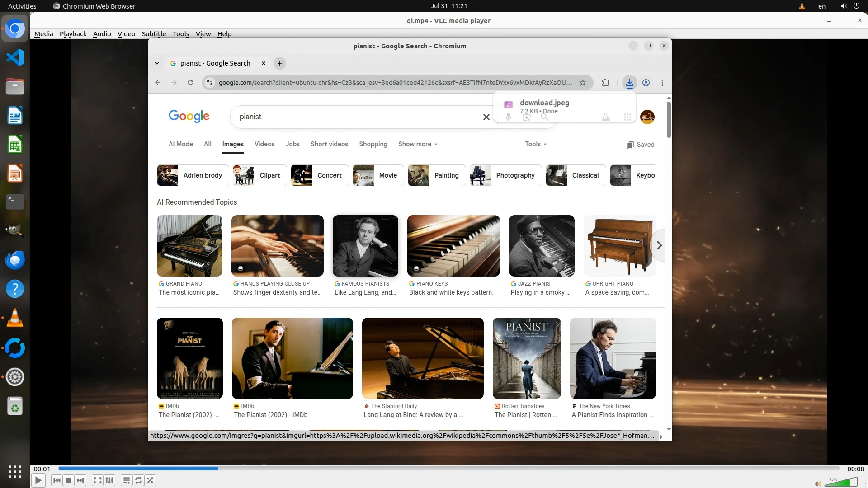Open Saved items link
The image size is (868, 488).
(641, 145)
